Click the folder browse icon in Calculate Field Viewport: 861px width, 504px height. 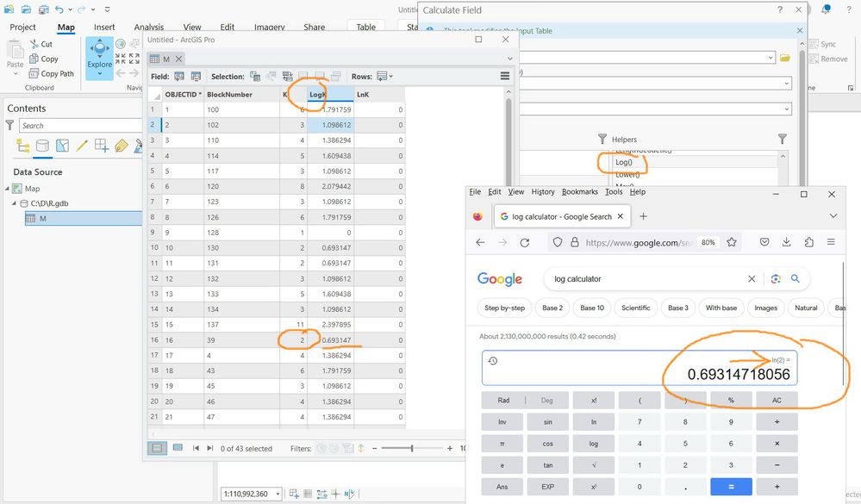click(x=784, y=58)
